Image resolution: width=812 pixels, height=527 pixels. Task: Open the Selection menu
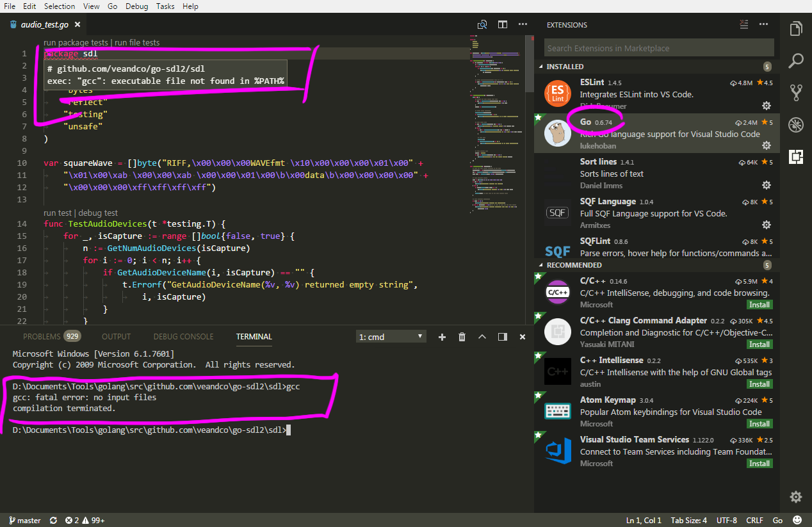pyautogui.click(x=60, y=6)
